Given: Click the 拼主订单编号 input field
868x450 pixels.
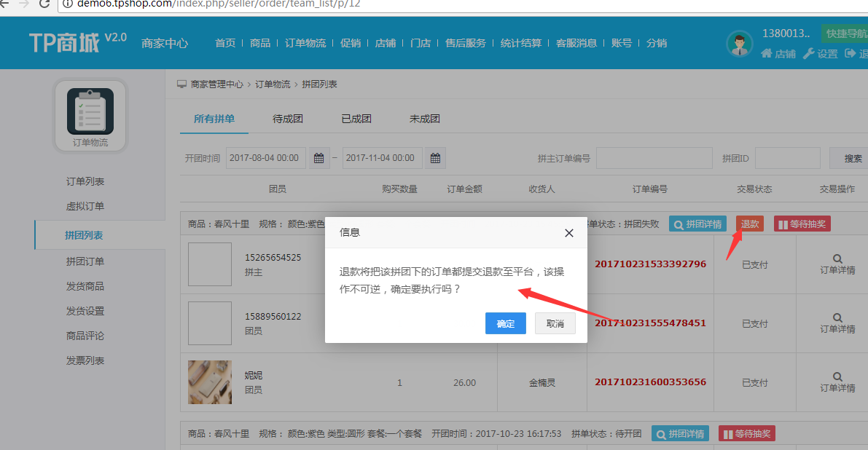Looking at the screenshot, I should pos(654,158).
